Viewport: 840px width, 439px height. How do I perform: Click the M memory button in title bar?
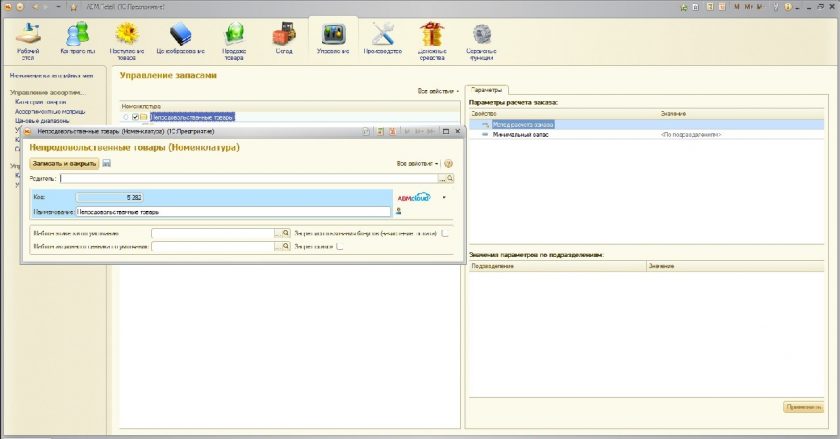coord(737,7)
